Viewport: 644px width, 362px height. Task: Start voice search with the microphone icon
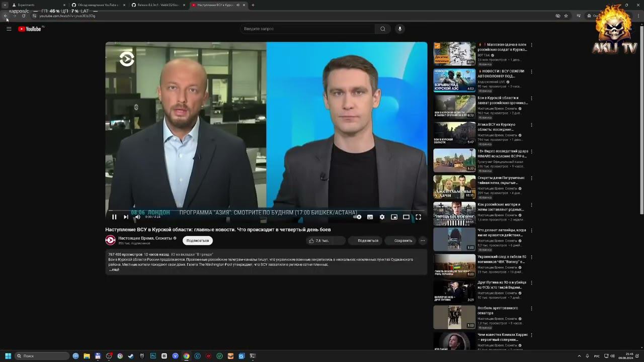(x=400, y=29)
